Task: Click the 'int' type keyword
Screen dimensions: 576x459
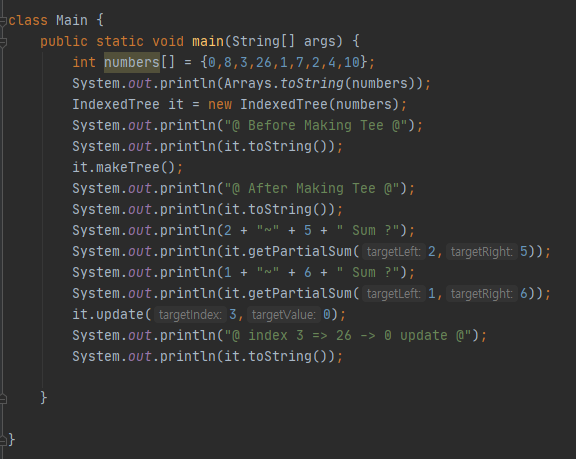Action: pos(84,62)
